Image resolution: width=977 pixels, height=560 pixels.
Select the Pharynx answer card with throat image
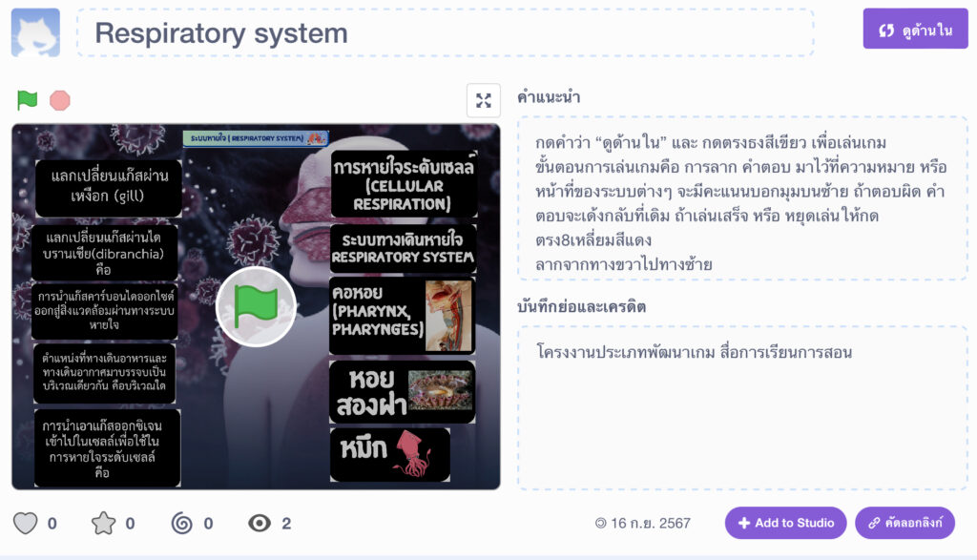click(x=403, y=315)
